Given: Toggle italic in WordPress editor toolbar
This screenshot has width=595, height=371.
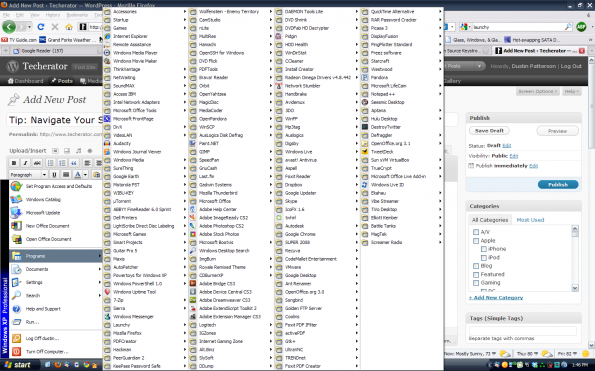Looking at the screenshot, I should click(25, 163).
